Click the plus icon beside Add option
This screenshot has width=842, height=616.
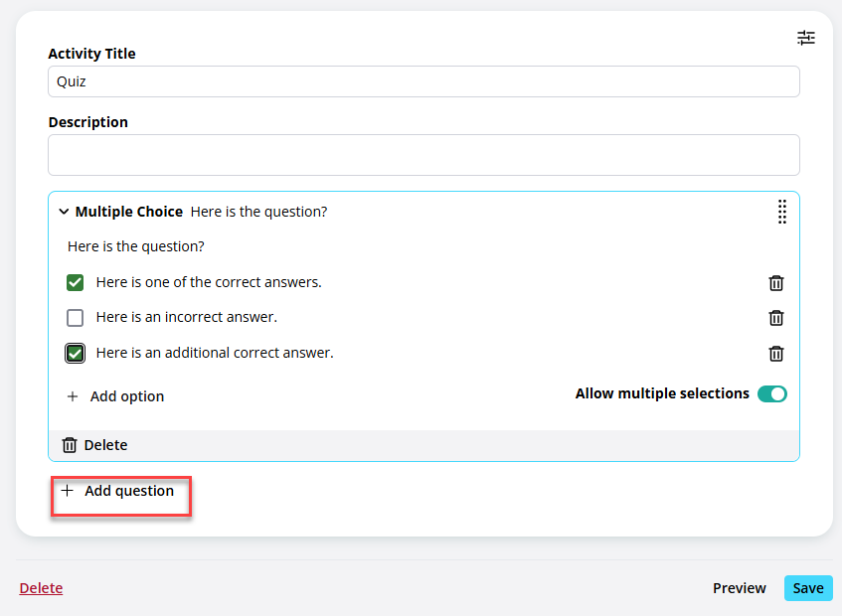point(73,396)
